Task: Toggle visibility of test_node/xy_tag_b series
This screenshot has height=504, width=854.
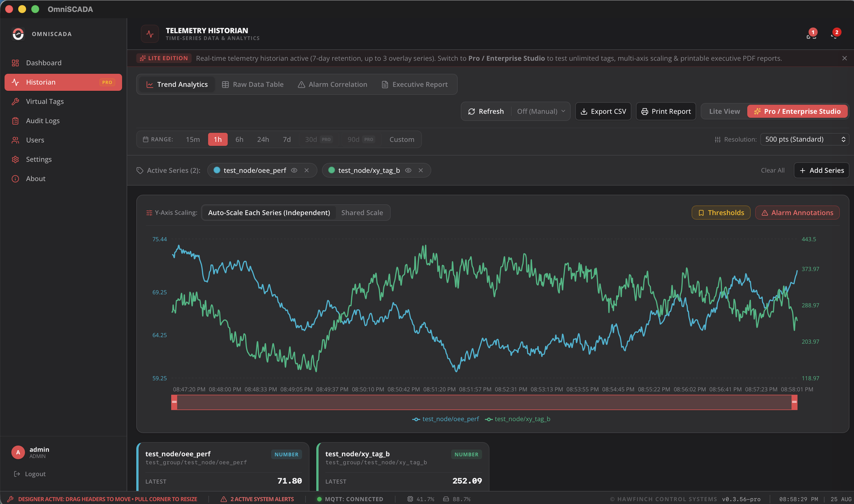Action: 408,170
